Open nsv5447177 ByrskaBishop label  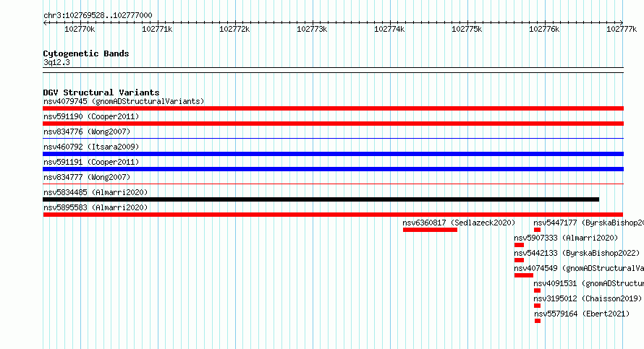tap(588, 223)
